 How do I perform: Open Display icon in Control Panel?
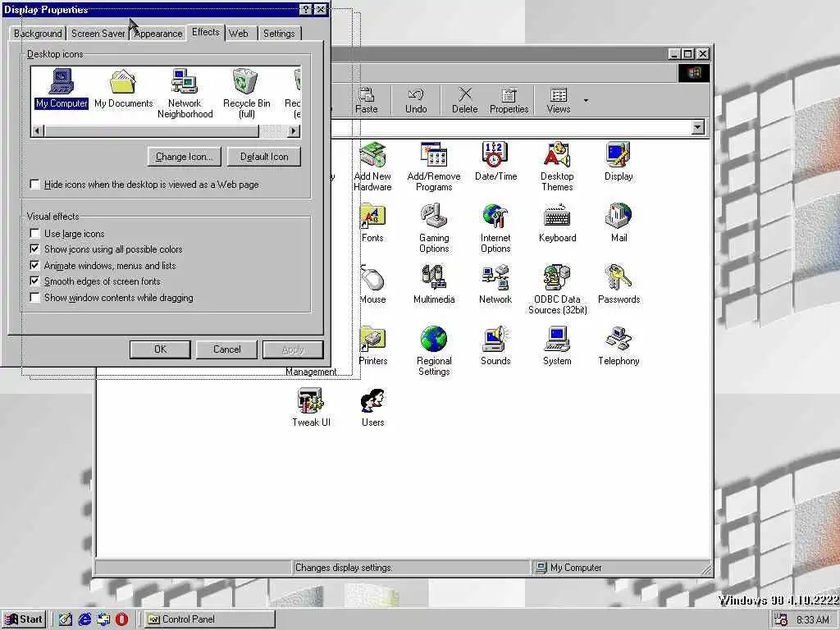click(619, 162)
